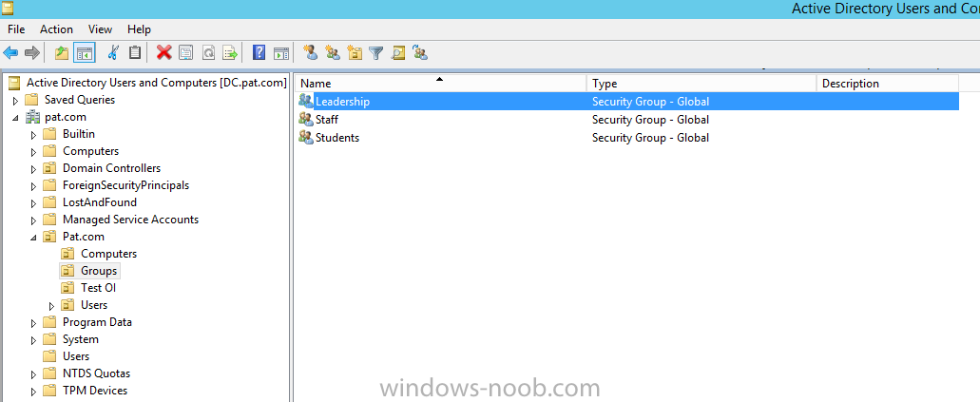Screen dimensions: 980x402
Task: Click the Cut scissors icon
Action: (x=113, y=53)
